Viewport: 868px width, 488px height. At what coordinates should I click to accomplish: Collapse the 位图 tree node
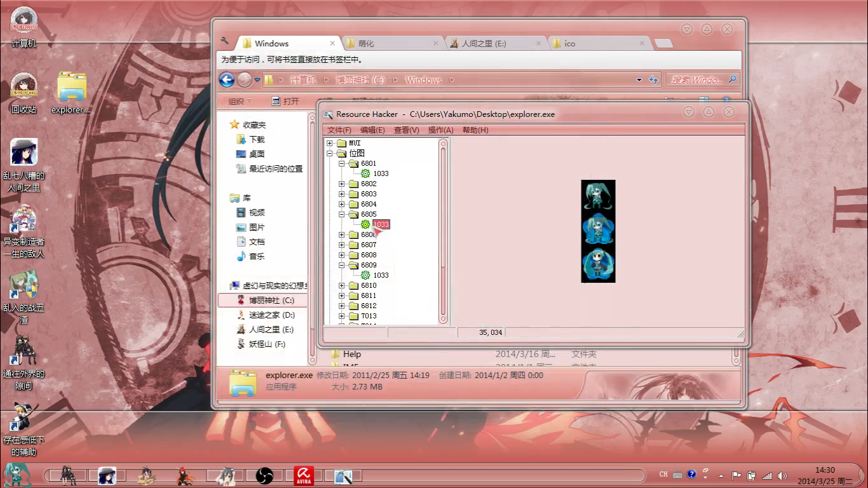pos(330,153)
